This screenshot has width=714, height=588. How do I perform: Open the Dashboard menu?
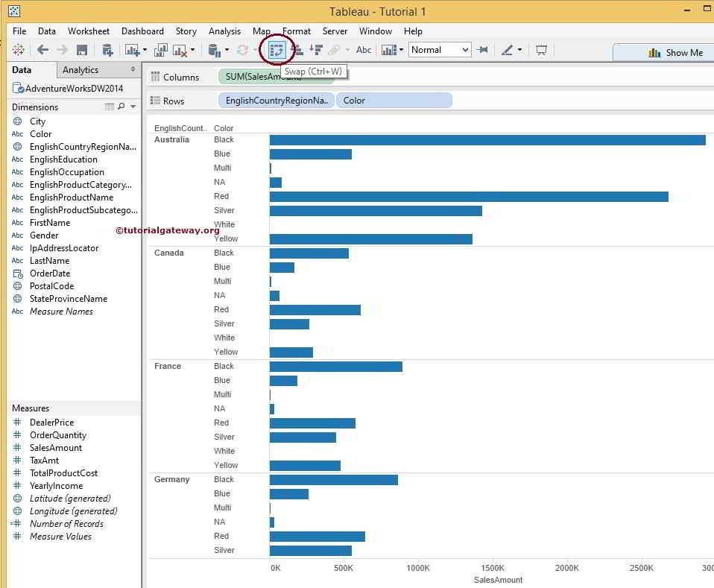point(142,31)
